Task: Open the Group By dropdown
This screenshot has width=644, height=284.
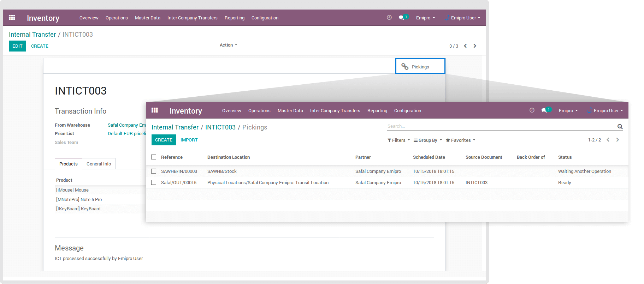Action: click(x=427, y=140)
